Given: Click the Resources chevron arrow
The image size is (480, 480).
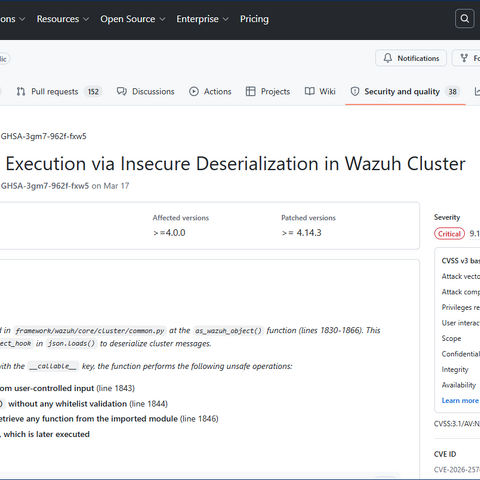Looking at the screenshot, I should (x=86, y=19).
